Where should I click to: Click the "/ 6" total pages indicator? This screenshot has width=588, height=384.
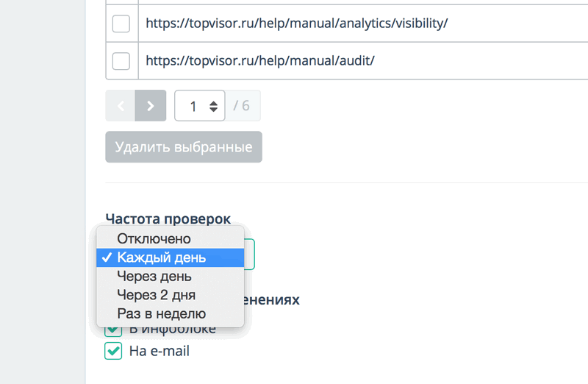242,106
